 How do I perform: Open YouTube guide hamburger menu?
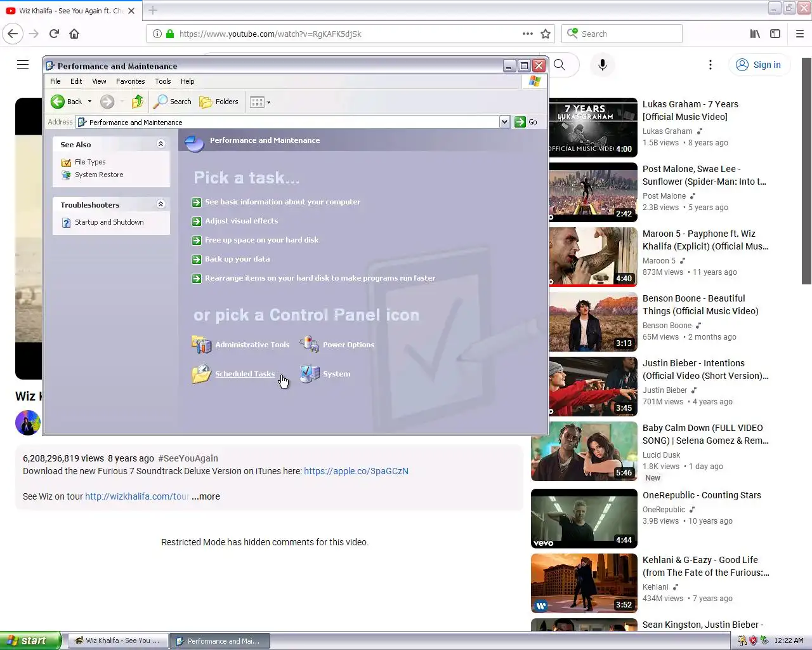point(23,64)
